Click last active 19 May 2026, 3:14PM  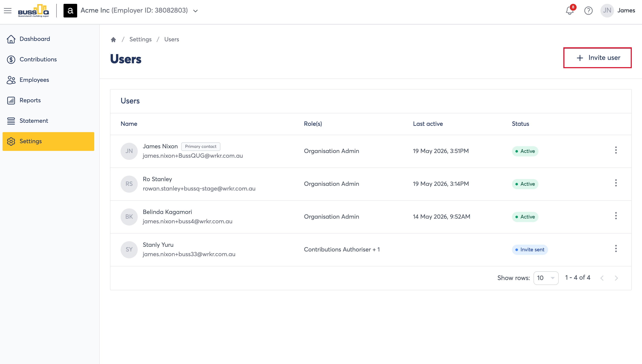(441, 184)
